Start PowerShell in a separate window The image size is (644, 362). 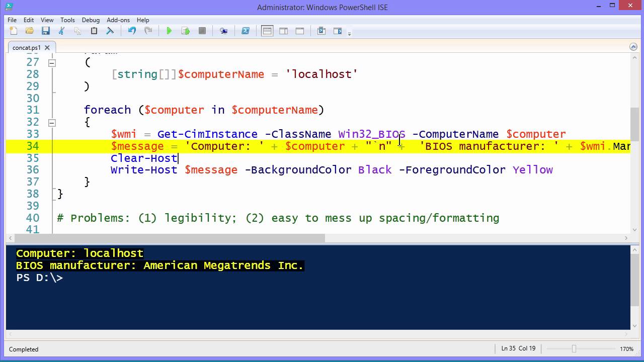click(246, 31)
